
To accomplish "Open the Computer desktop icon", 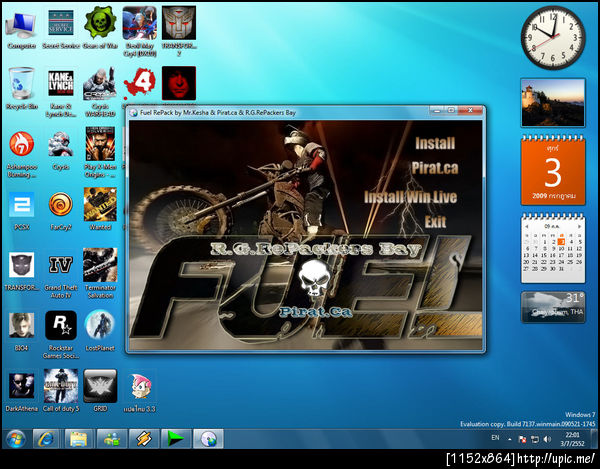I will tap(21, 31).
